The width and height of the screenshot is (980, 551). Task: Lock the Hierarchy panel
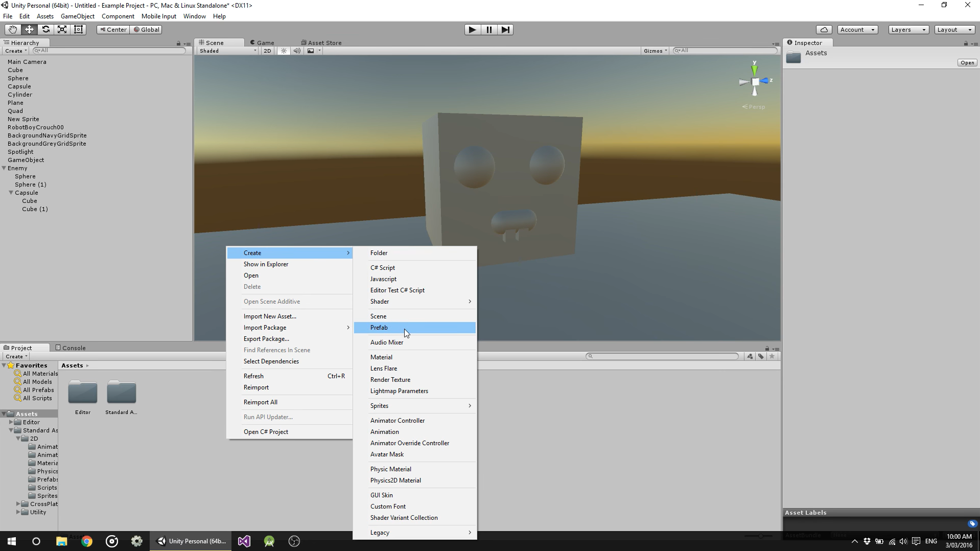(x=178, y=43)
